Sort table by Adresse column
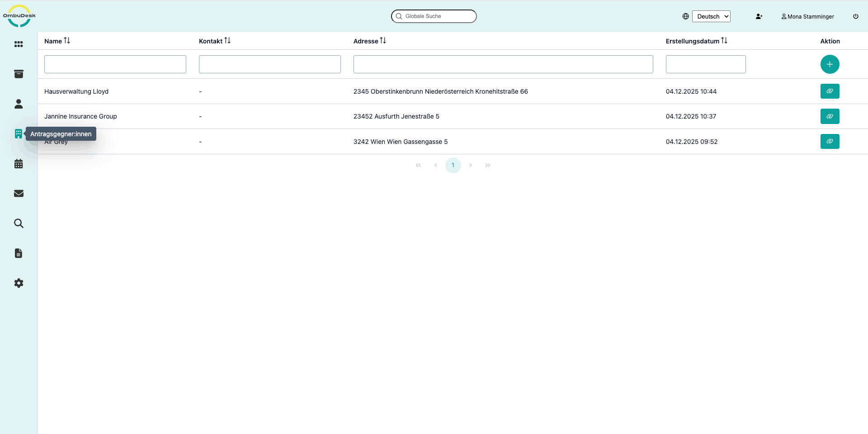 coord(383,41)
